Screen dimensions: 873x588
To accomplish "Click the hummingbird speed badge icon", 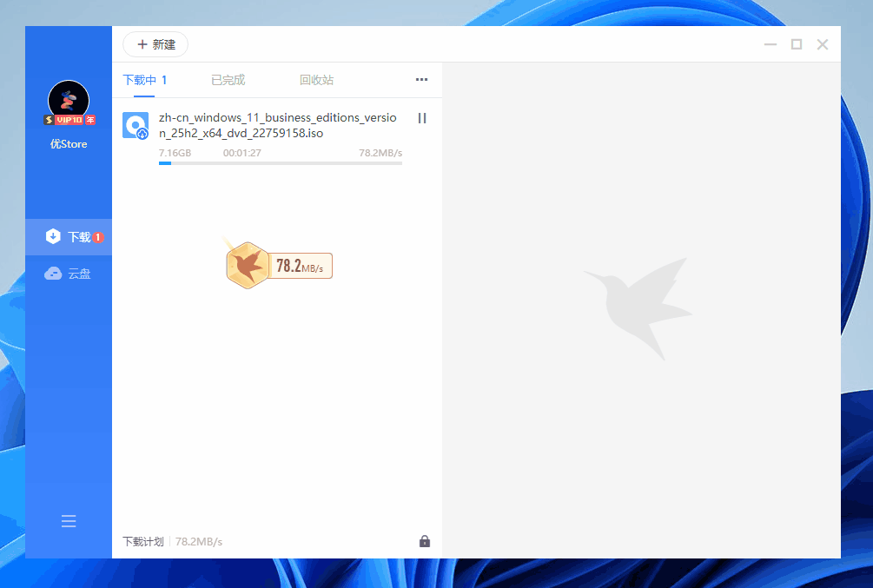I will pyautogui.click(x=248, y=266).
